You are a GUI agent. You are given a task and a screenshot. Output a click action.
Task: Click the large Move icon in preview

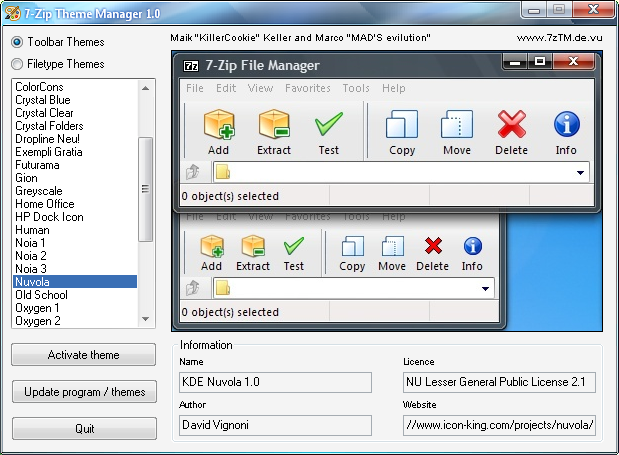457,124
